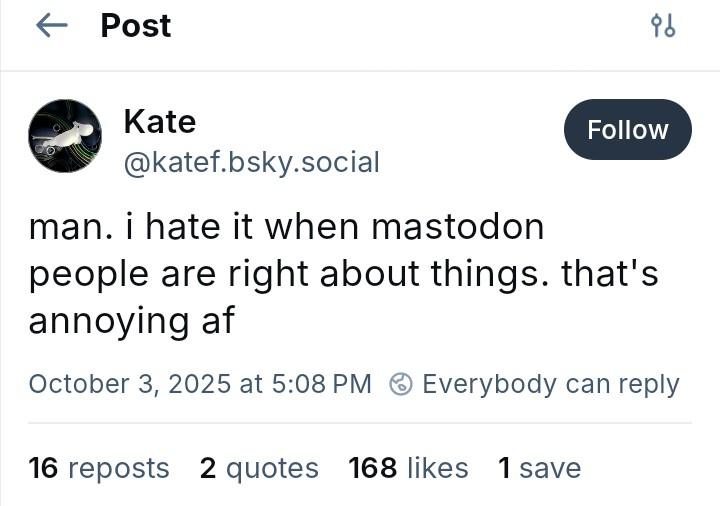This screenshot has height=506, width=720.
Task: Click the @katef.bsky.social handle
Action: (x=251, y=162)
